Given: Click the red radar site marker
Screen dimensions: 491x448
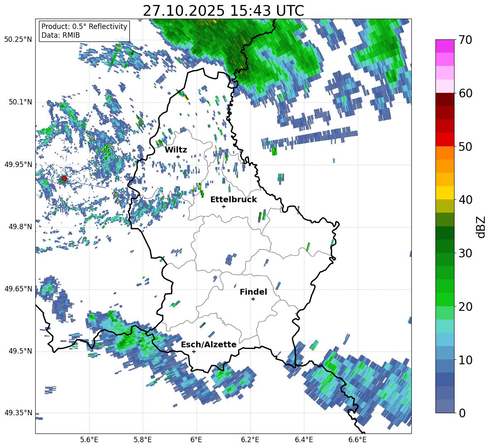Looking at the screenshot, I should (64, 178).
